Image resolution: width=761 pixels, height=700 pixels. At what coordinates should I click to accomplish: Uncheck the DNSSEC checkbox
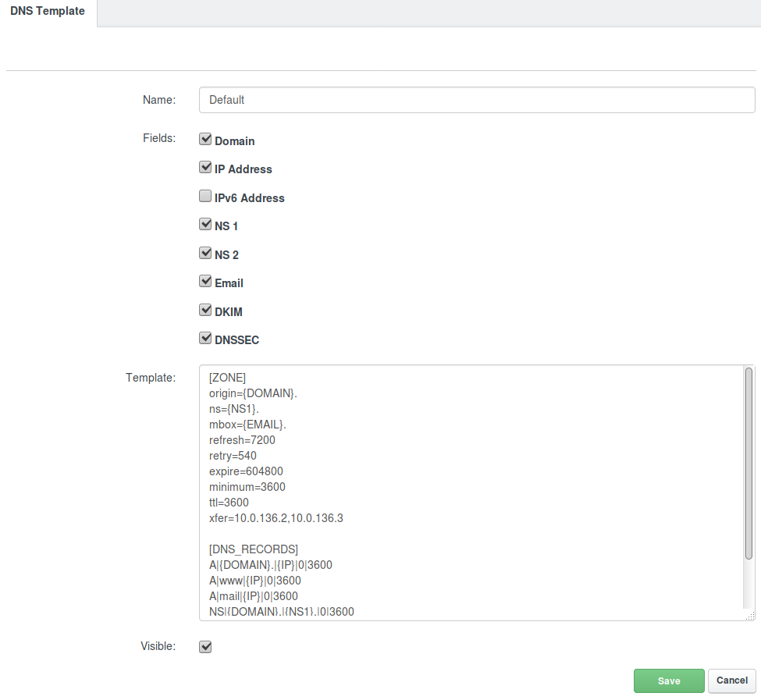[205, 338]
